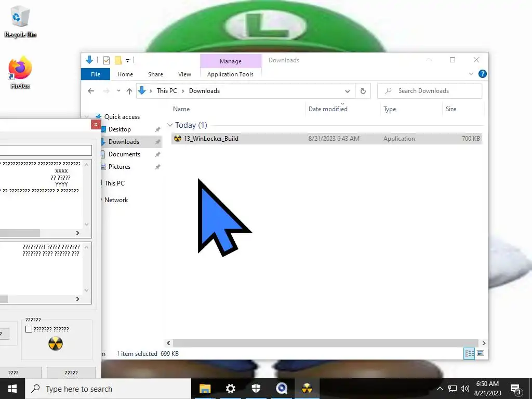Switch to the Home ribbon tab
The width and height of the screenshot is (532, 399).
coord(125,74)
